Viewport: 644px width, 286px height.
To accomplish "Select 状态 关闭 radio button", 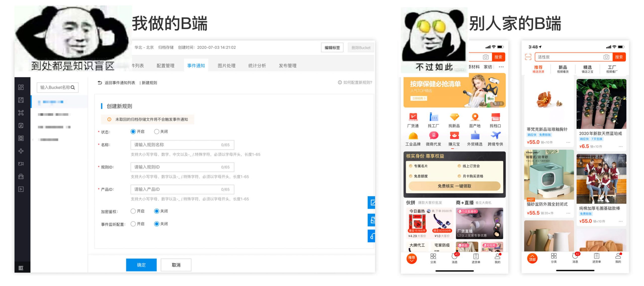I will pyautogui.click(x=156, y=131).
